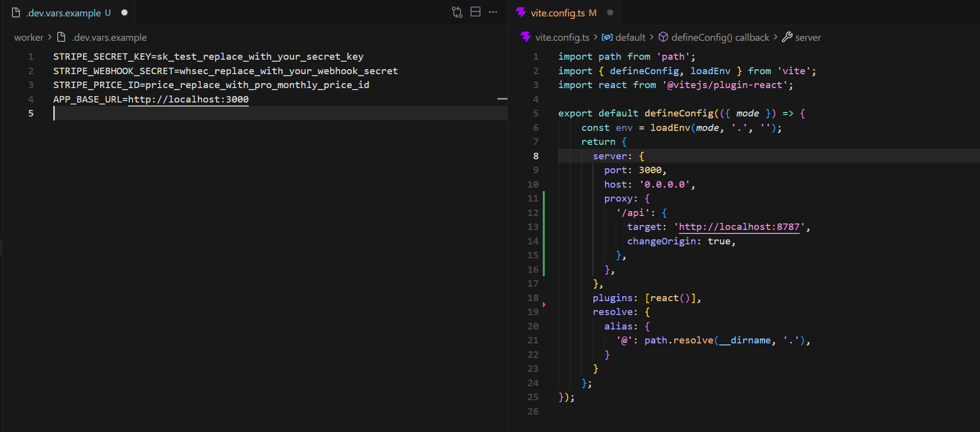Click the cube icon before defineConfig() callback
This screenshot has height=432, width=980.
[x=663, y=37]
